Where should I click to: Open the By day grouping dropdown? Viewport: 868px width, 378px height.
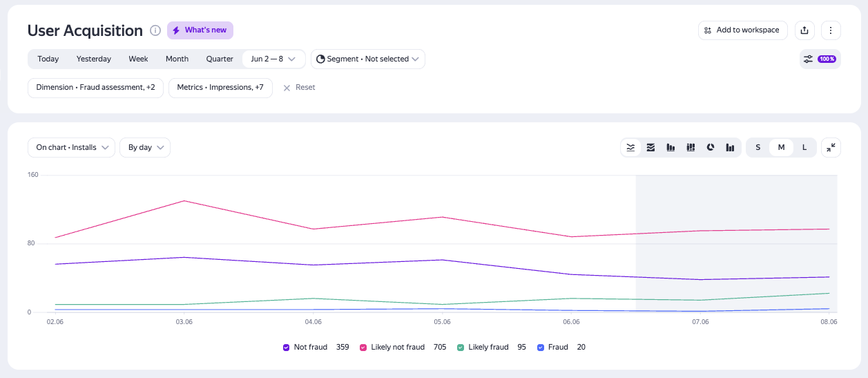click(x=145, y=147)
